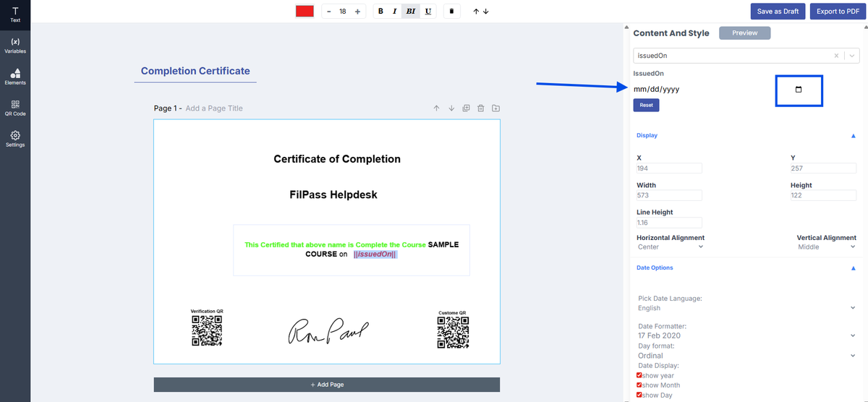
Task: Toggle bold formatting
Action: click(x=381, y=12)
